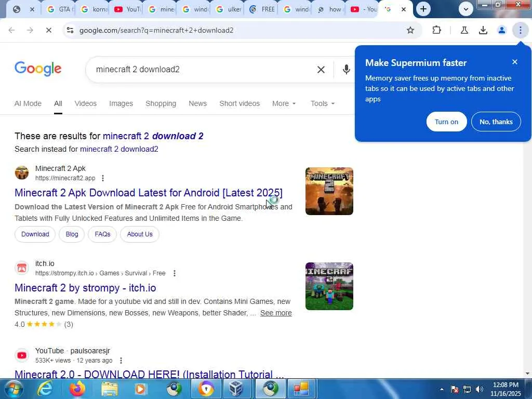Switch to the Shopping tab

[x=161, y=103]
